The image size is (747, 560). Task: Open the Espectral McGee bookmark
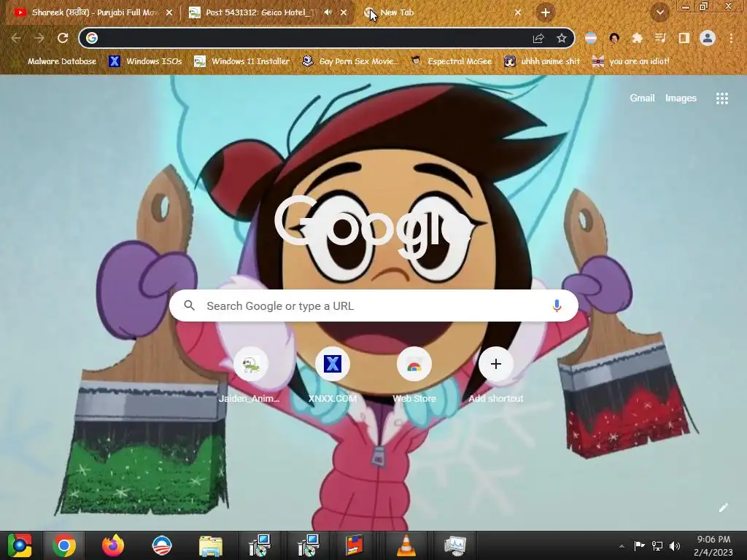pos(452,61)
